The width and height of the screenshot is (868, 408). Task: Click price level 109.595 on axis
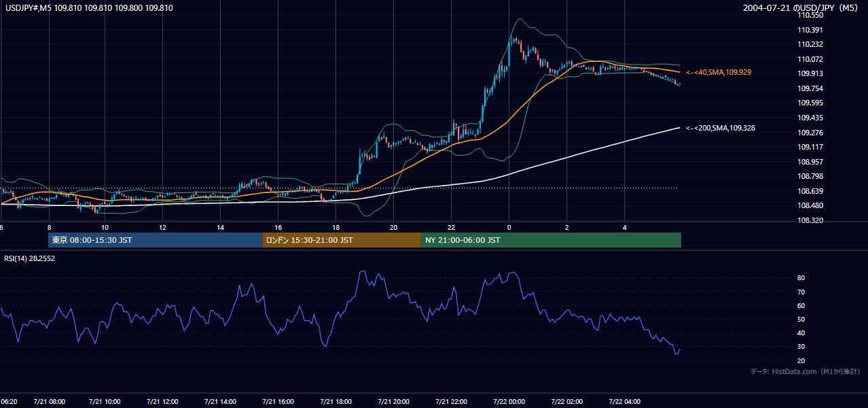(810, 103)
